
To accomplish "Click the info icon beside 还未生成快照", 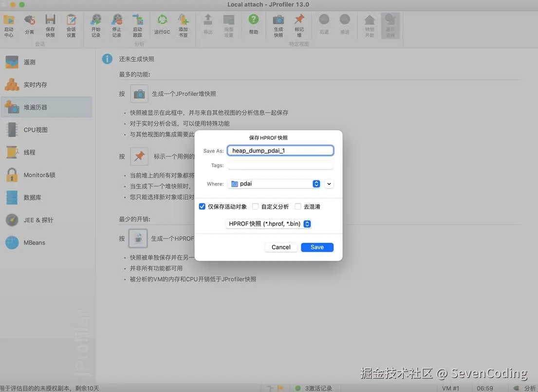I will (107, 59).
